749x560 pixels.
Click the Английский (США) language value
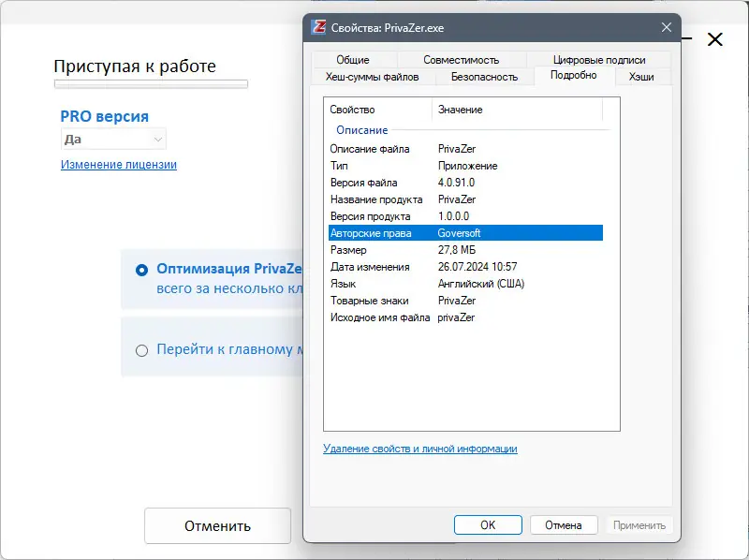point(481,284)
